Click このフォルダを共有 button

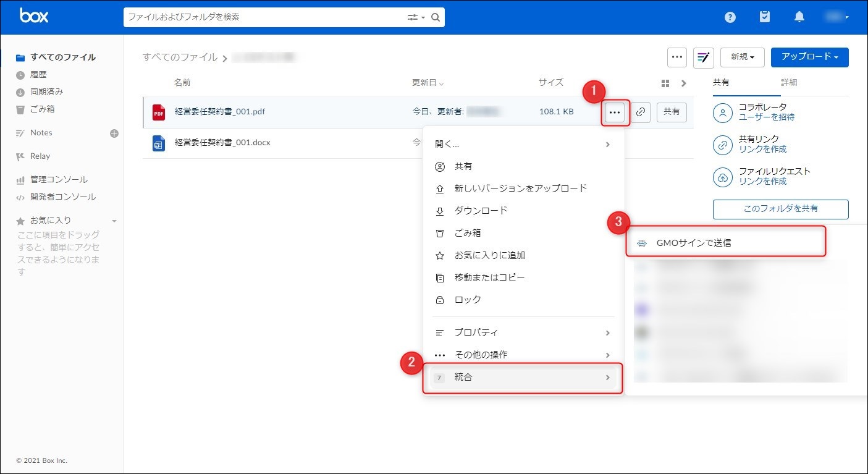781,209
